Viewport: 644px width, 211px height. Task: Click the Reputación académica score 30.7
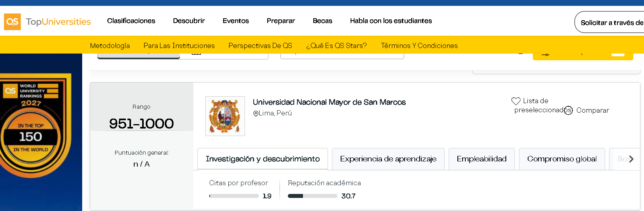point(349,196)
